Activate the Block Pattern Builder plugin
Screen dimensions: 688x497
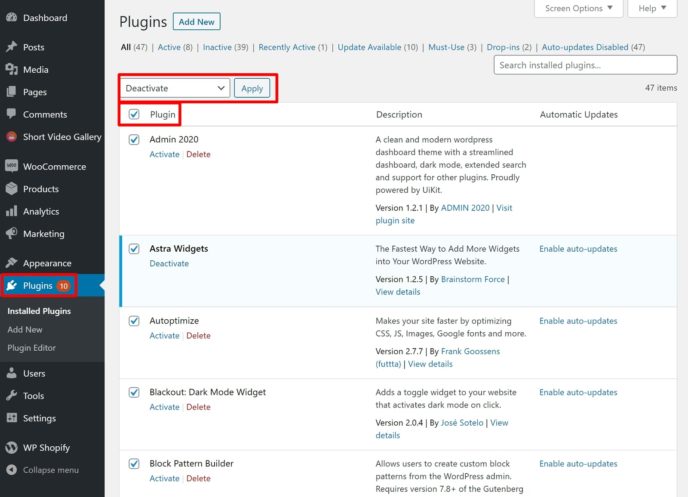click(x=165, y=479)
